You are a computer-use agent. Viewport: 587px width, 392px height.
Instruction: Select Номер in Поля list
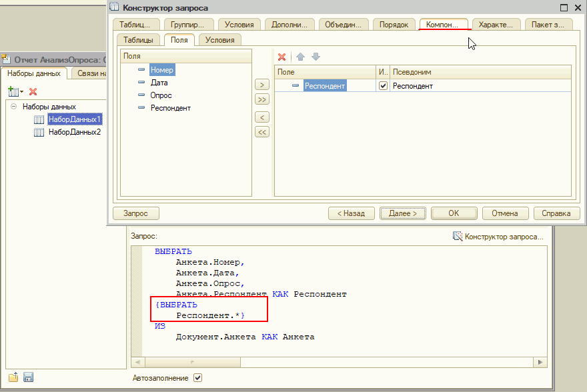(161, 69)
